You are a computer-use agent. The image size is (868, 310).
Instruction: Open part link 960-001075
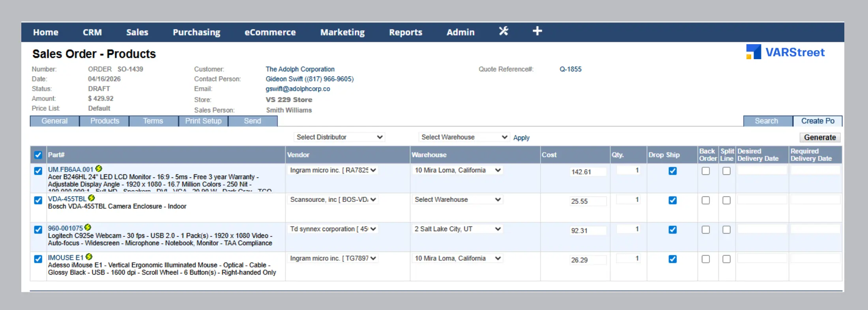tap(65, 228)
